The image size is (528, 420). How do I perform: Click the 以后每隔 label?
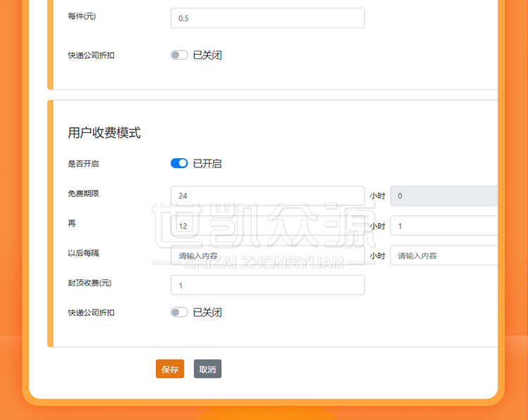[84, 253]
